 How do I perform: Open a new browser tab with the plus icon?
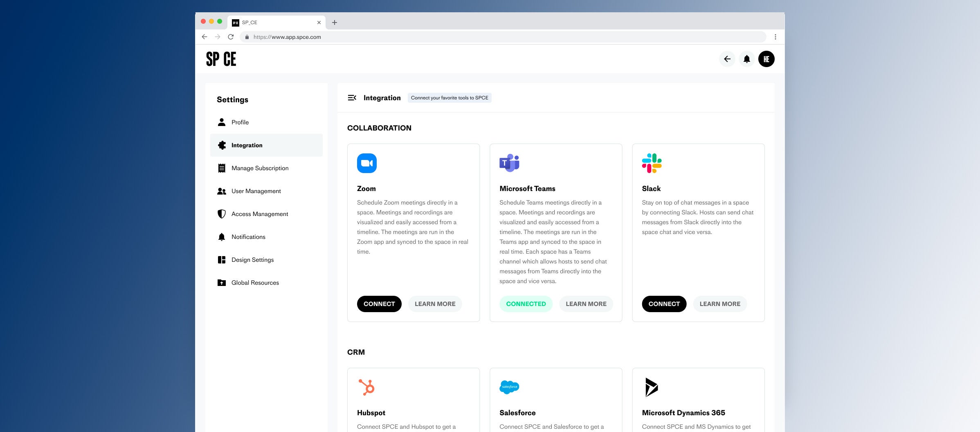tap(335, 22)
